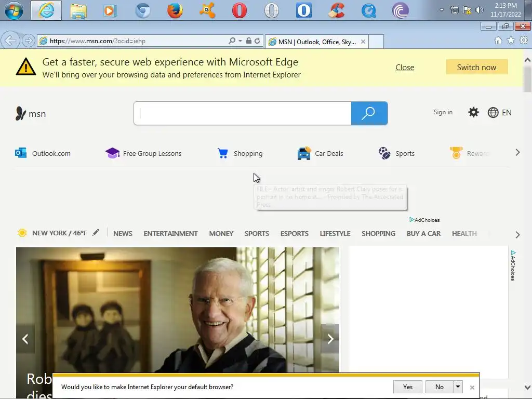
Task: Open the NEWS category
Action: (x=123, y=233)
